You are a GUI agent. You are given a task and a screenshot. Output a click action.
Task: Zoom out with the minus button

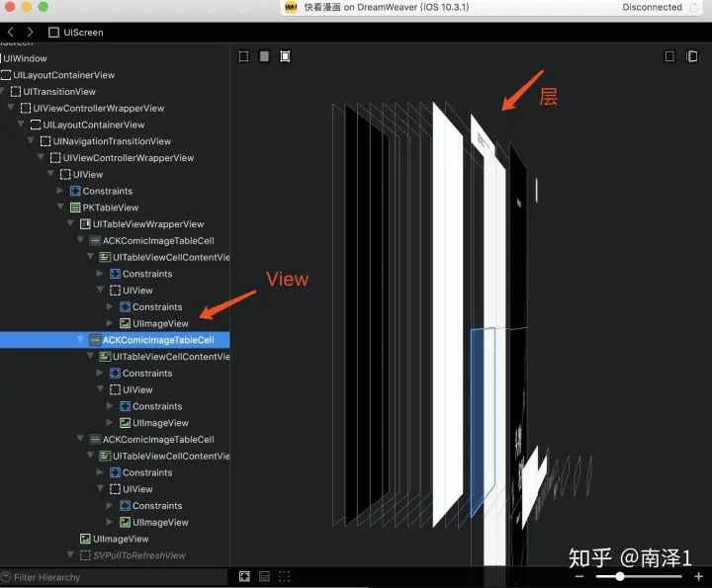tap(579, 577)
